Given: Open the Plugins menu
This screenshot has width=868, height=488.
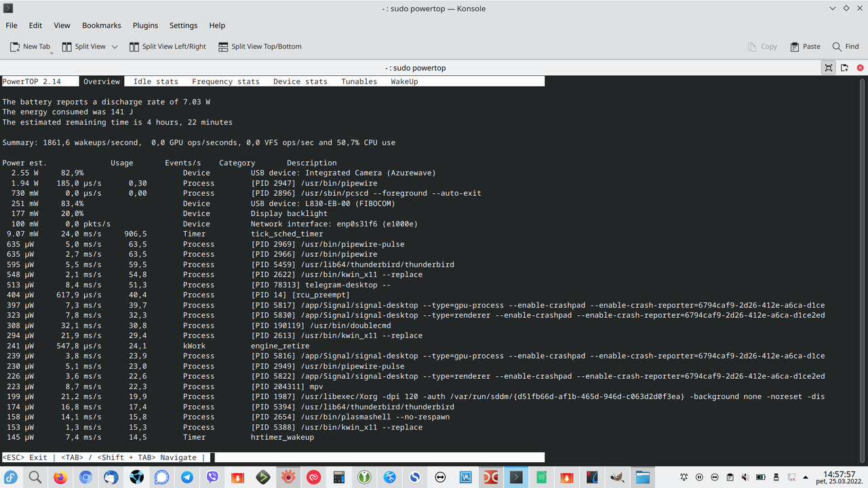Looking at the screenshot, I should 145,25.
